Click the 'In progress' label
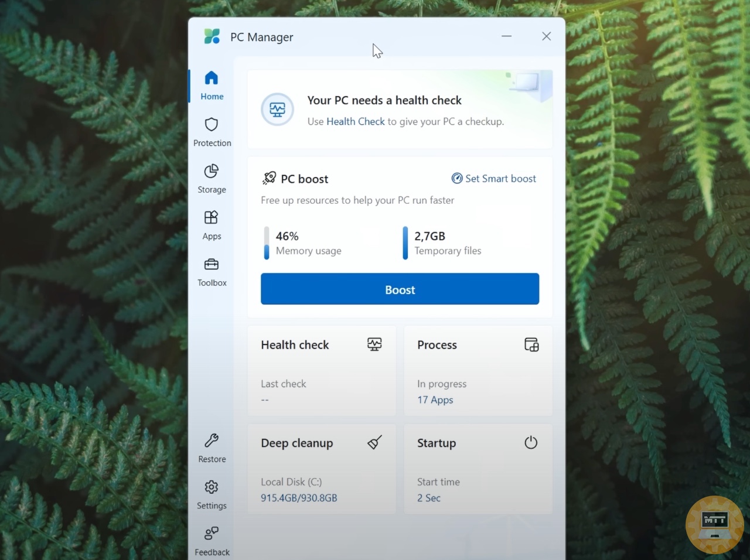The image size is (750, 560). pyautogui.click(x=442, y=384)
